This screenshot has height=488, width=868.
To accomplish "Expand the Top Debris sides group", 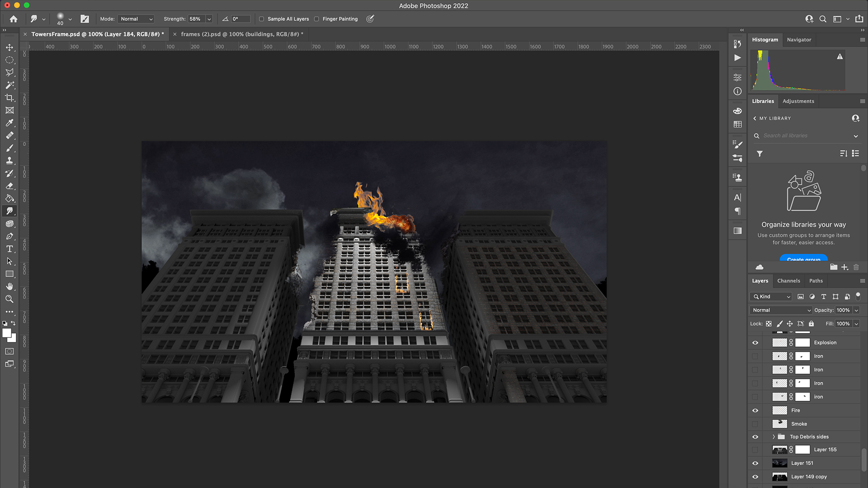I will (774, 437).
